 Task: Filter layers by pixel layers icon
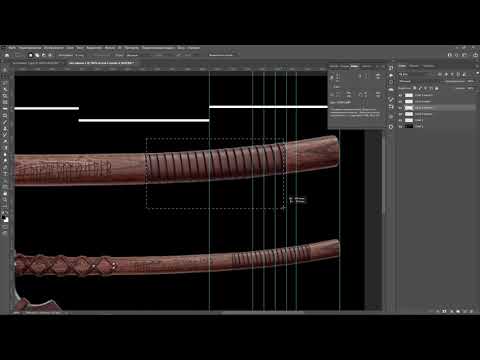pyautogui.click(x=441, y=74)
